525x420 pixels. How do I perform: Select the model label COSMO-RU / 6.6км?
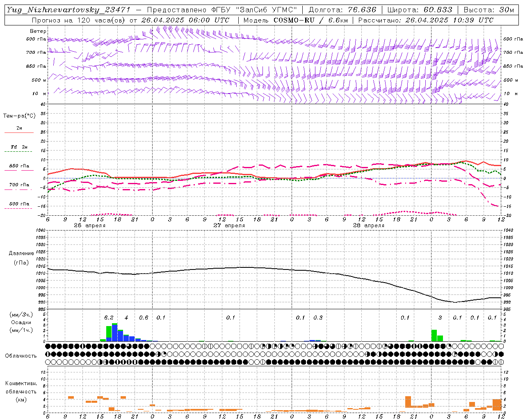[310, 20]
